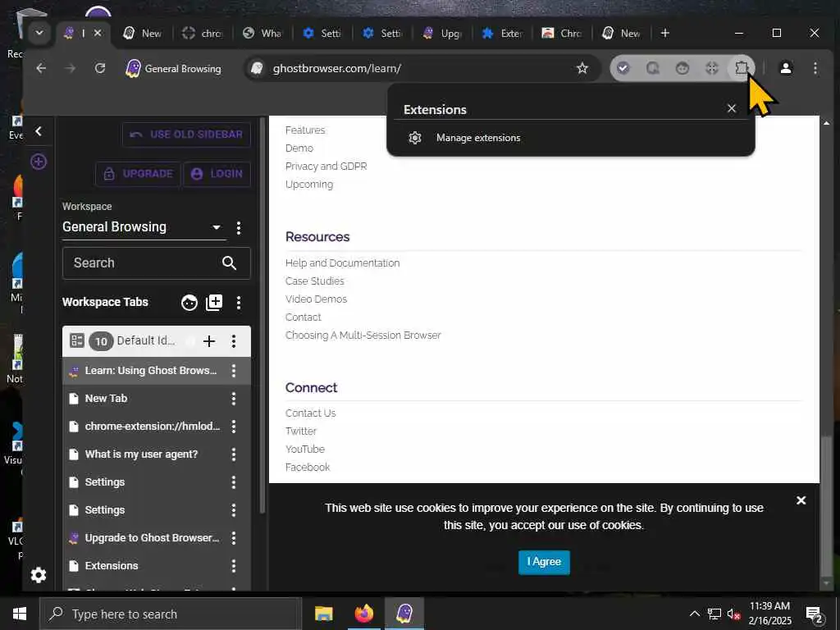
Task: Open File Explorer from taskbar
Action: pos(323,614)
